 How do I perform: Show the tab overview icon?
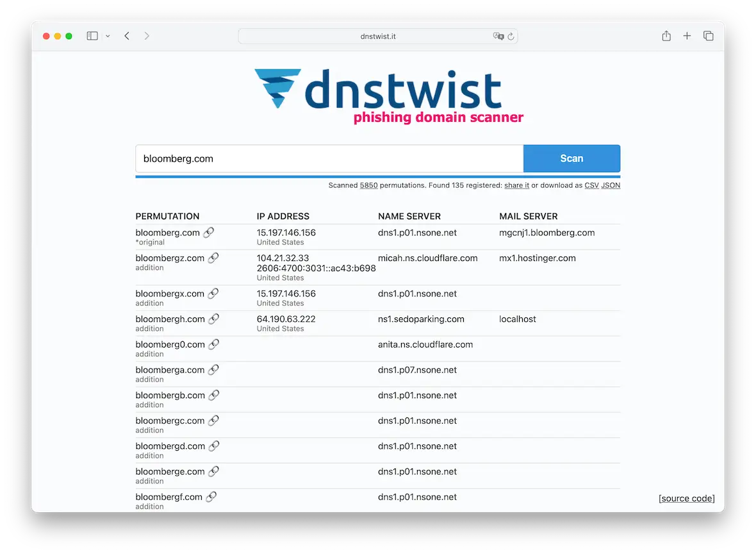point(708,36)
